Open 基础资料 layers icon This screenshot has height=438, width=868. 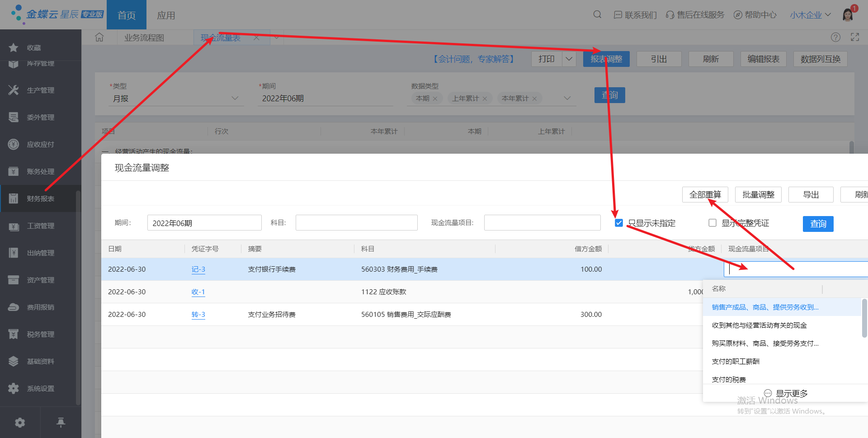point(14,361)
